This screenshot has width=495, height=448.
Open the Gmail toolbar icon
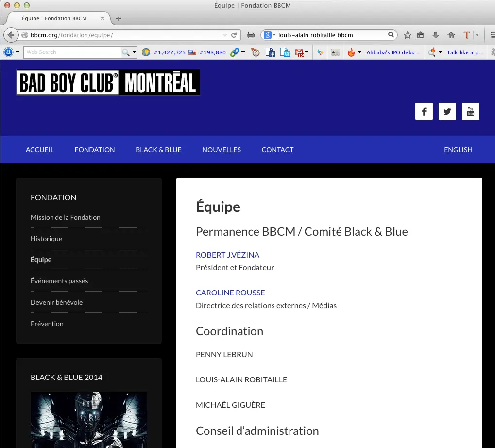point(299,52)
